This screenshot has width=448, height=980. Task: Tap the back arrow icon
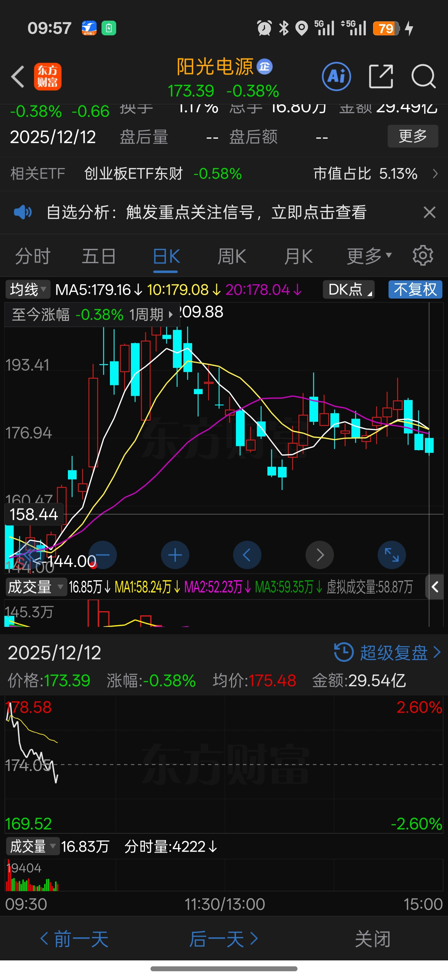[x=18, y=76]
